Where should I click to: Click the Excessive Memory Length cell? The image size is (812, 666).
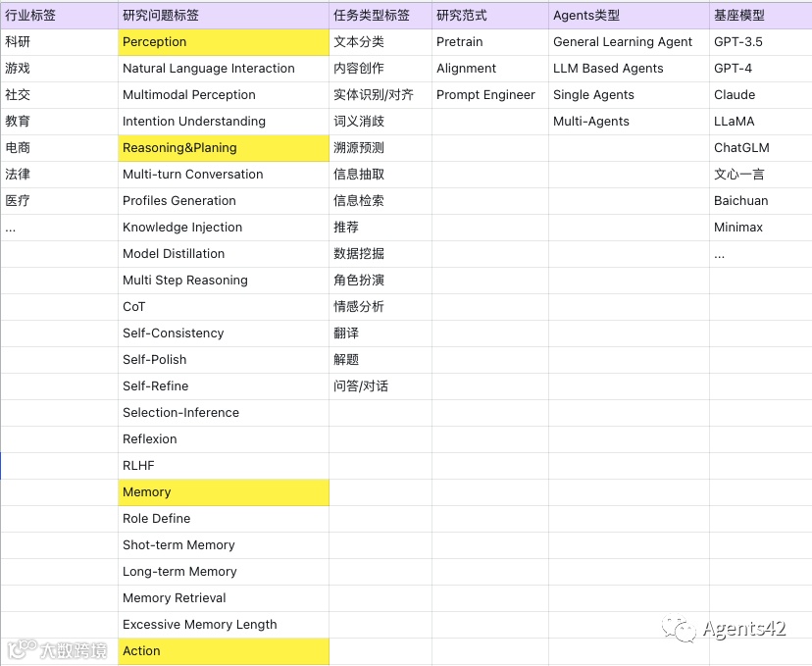[x=224, y=625]
